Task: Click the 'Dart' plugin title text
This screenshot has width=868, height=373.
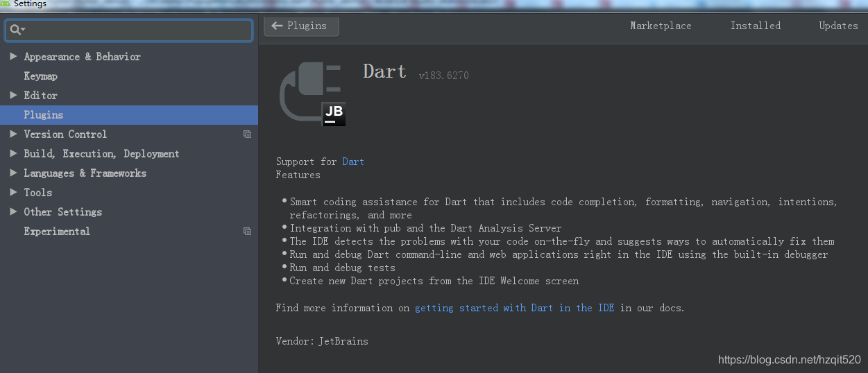Action: point(384,71)
